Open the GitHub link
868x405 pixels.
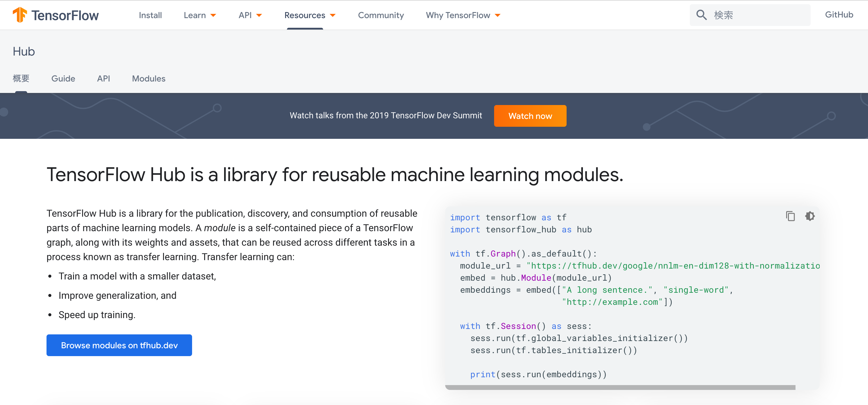(x=839, y=14)
